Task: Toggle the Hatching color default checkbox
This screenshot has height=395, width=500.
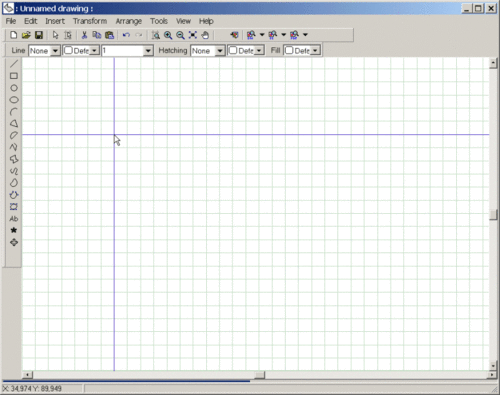Action: 233,50
